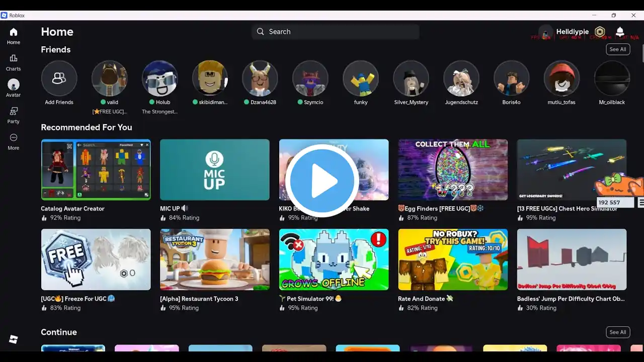Play the video overlay button
The height and width of the screenshot is (362, 644).
pos(322,181)
